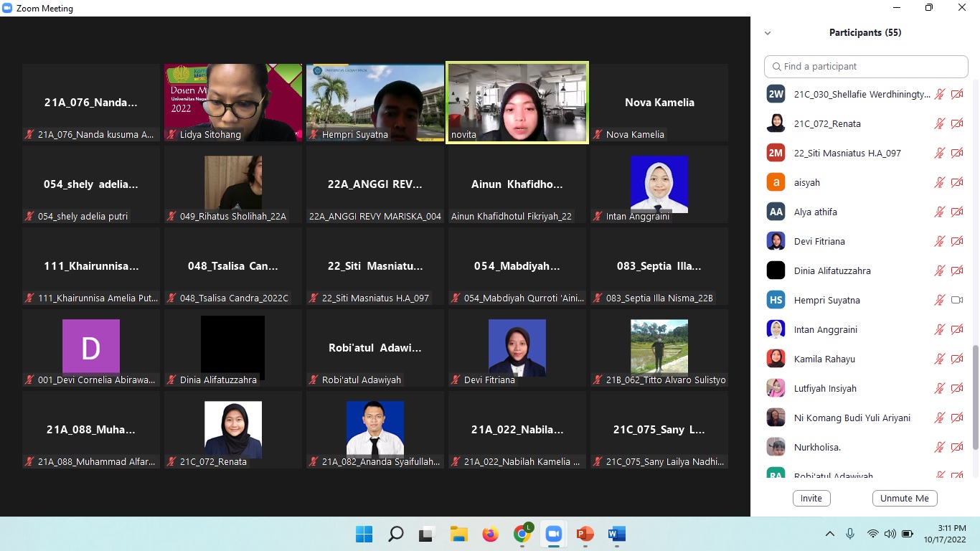
Task: Select novita's active speaker video tile
Action: pos(517,103)
